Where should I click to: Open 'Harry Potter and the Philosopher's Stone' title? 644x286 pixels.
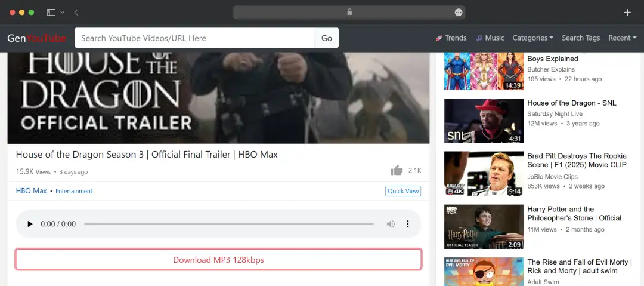click(x=574, y=214)
